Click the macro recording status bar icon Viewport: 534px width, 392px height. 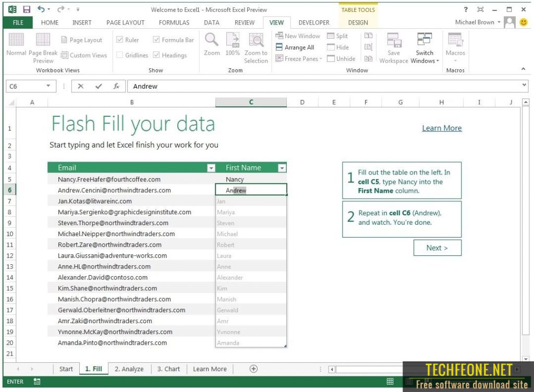(x=37, y=382)
